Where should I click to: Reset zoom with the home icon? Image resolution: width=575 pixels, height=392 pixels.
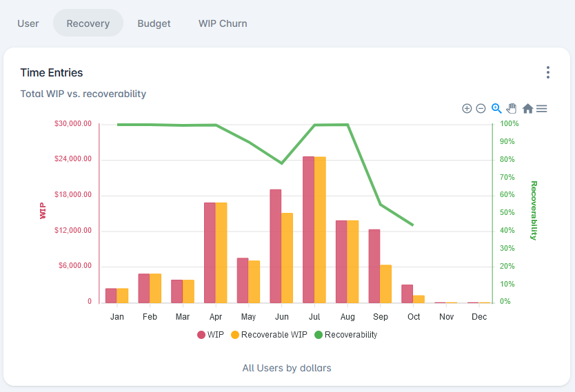point(527,108)
